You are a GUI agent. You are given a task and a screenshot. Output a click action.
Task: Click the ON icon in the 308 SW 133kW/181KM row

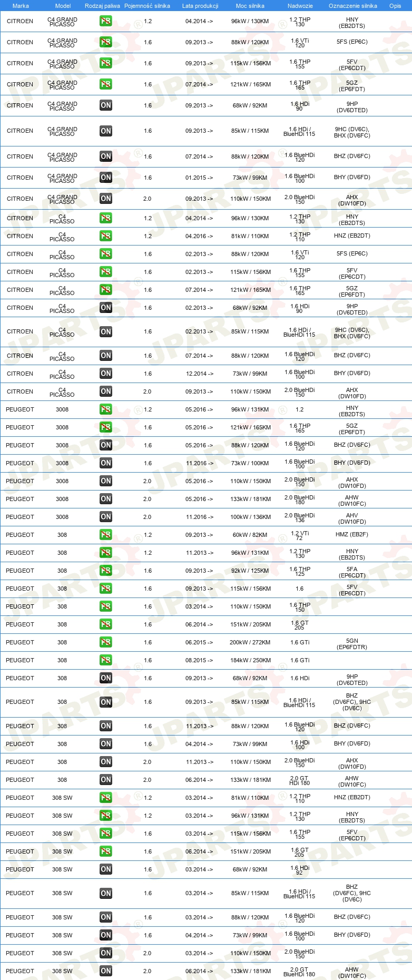106,971
